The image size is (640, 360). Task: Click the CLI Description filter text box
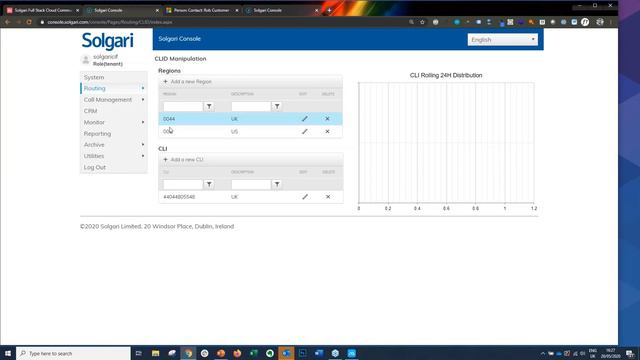(251, 184)
